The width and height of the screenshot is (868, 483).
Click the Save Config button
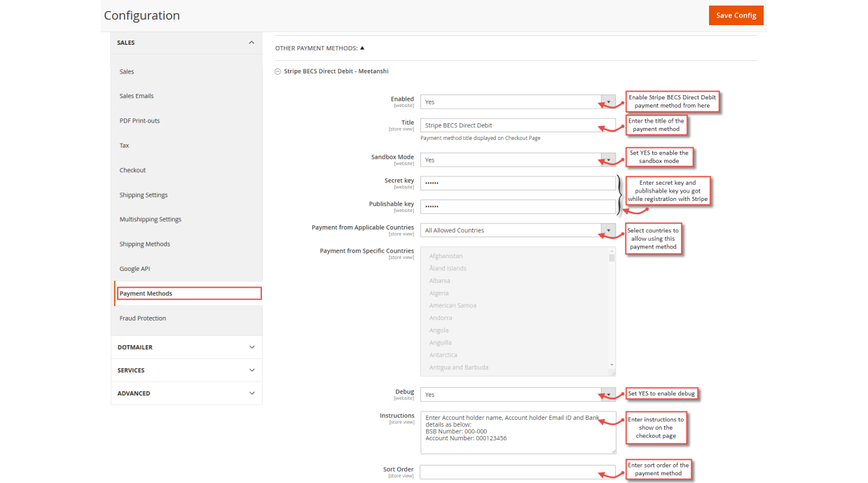coord(736,15)
